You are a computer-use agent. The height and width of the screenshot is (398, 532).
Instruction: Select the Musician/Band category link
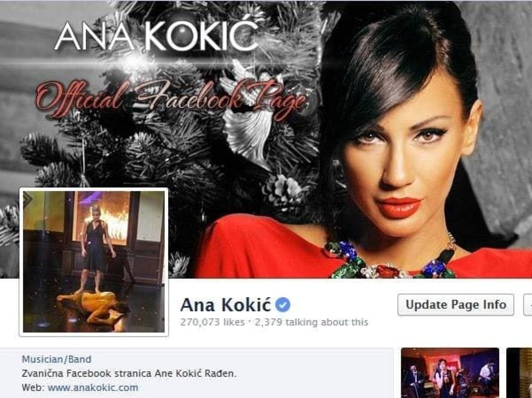coord(57,359)
